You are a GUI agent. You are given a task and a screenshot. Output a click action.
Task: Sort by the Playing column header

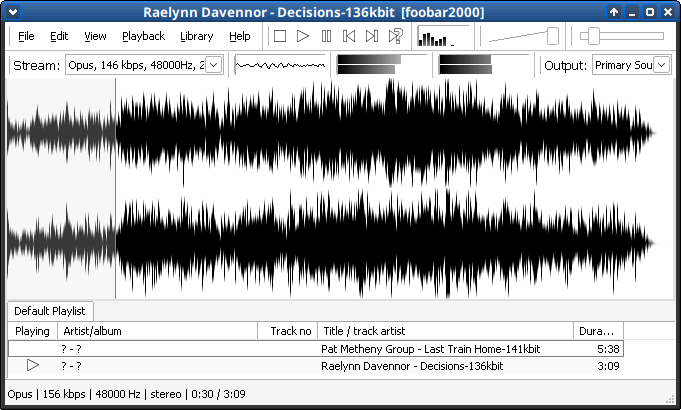coord(33,331)
